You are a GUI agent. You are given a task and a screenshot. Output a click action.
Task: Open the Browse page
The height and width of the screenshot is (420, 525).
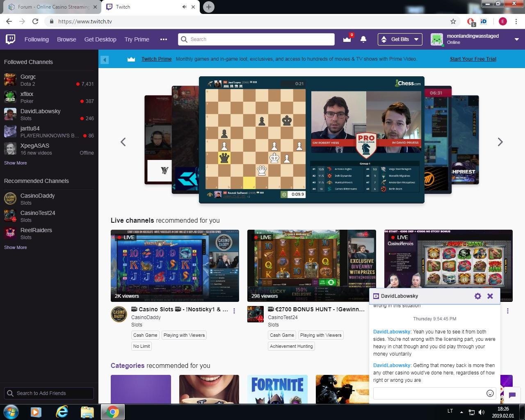pyautogui.click(x=66, y=39)
